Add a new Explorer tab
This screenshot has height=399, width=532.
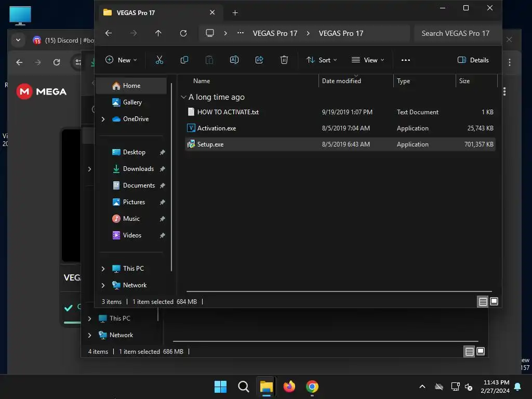click(235, 13)
